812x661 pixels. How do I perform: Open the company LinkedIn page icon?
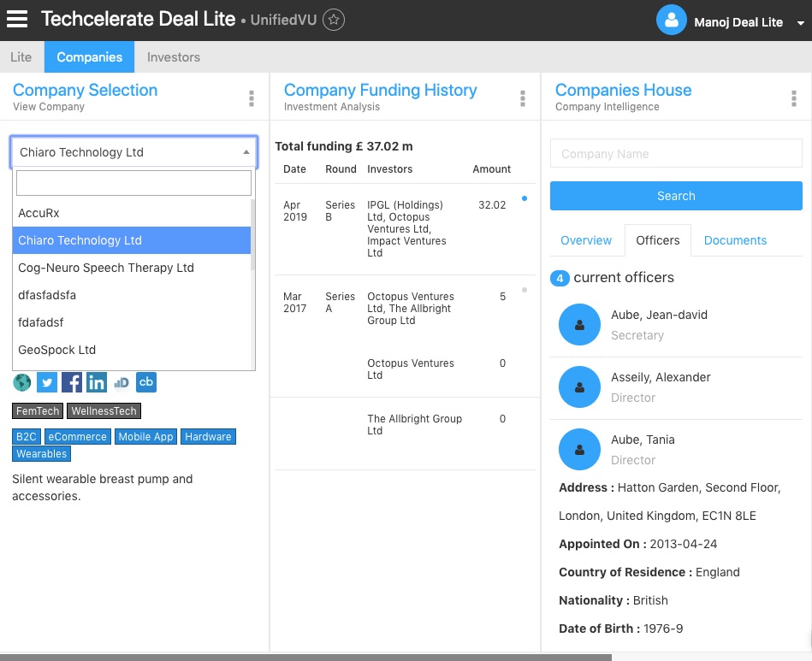[97, 382]
